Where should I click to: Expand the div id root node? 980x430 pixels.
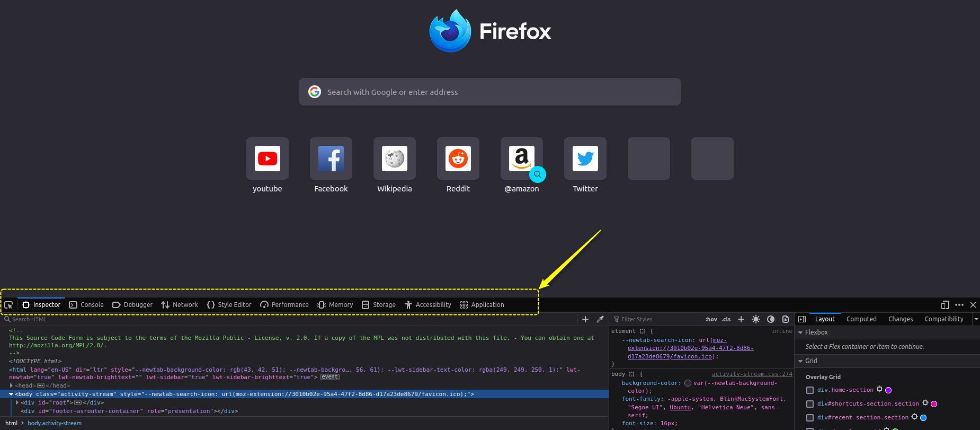click(17, 402)
